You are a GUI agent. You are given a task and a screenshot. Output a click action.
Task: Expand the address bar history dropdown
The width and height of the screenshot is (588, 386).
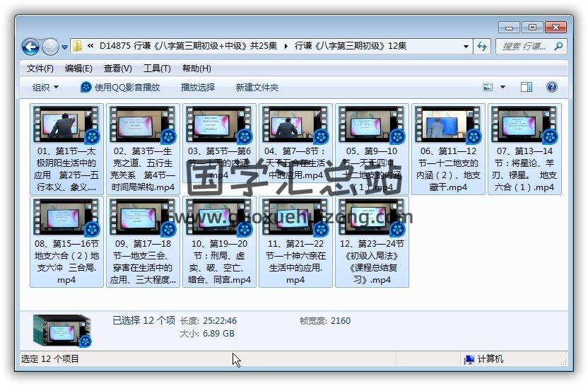pyautogui.click(x=466, y=47)
